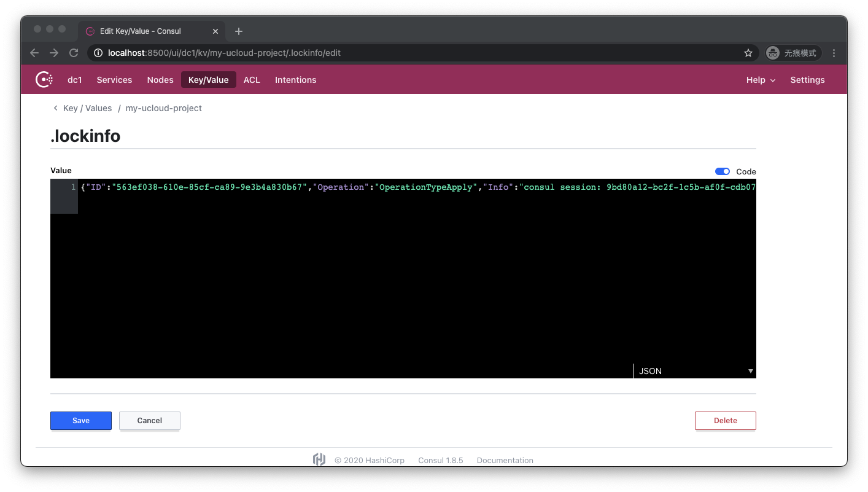The image size is (868, 492).
Task: Open the incognito mode indicator
Action: click(792, 53)
